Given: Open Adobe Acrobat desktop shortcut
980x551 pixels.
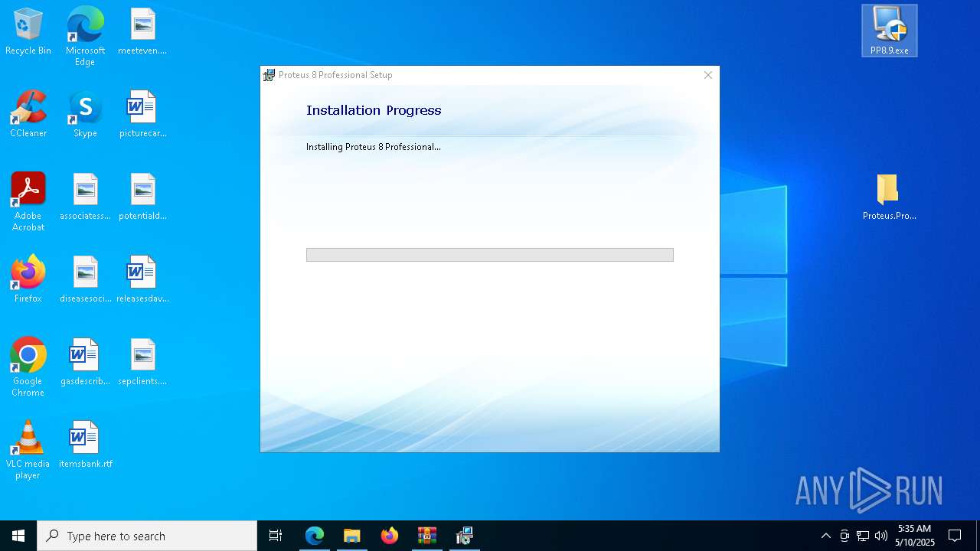Looking at the screenshot, I should tap(28, 202).
